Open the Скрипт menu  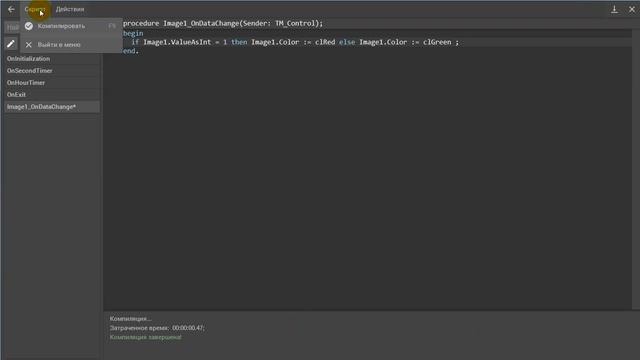(x=34, y=9)
